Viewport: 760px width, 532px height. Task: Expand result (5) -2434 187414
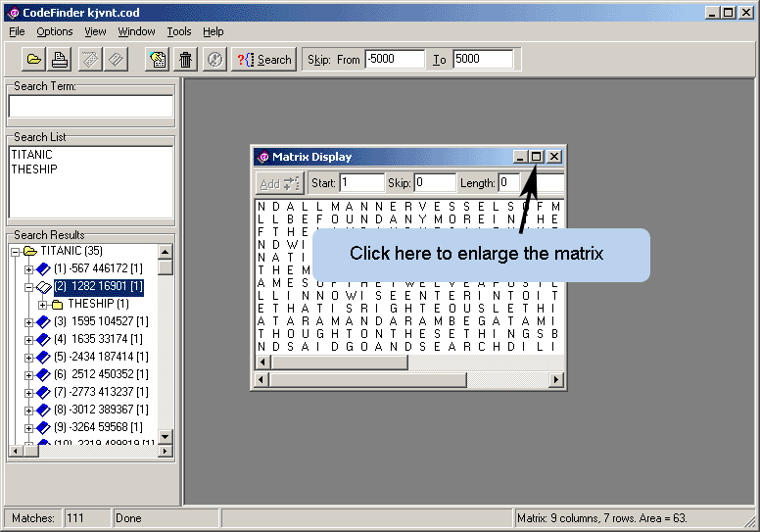point(28,358)
